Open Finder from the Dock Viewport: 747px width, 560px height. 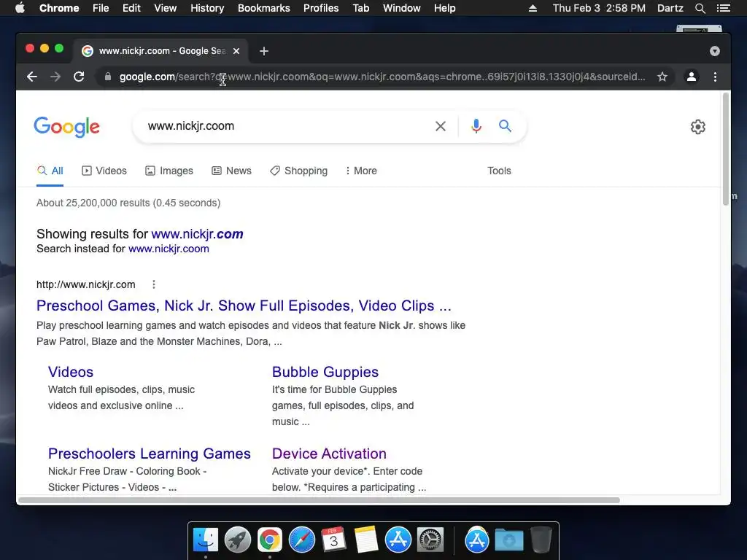pos(206,540)
